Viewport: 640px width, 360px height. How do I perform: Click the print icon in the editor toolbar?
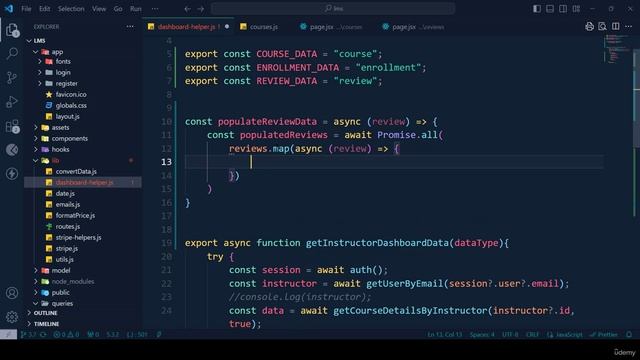coord(589,27)
